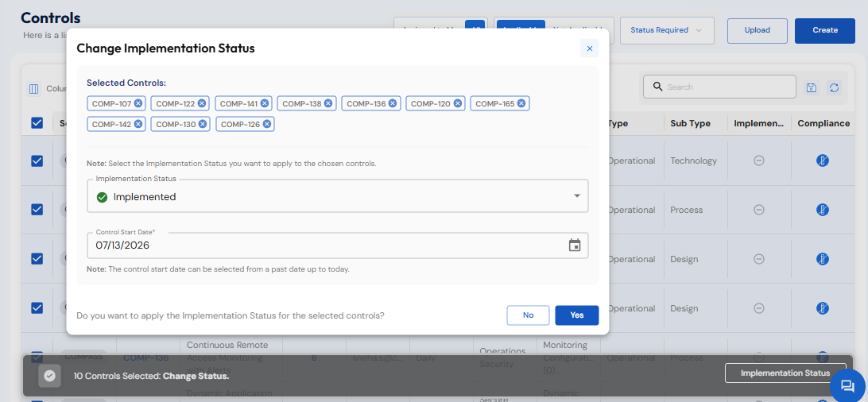Cancel with the No button
Screen dimensions: 868x402
coord(528,315)
